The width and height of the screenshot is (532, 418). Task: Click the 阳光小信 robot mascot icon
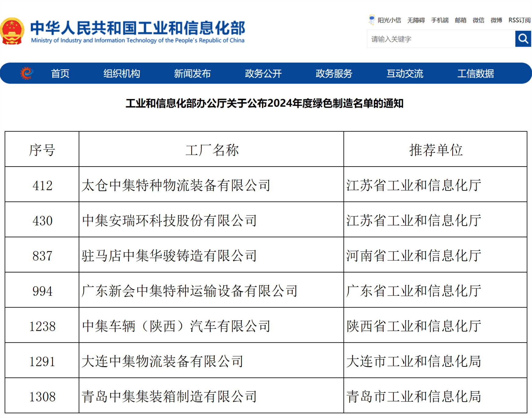pos(372,20)
